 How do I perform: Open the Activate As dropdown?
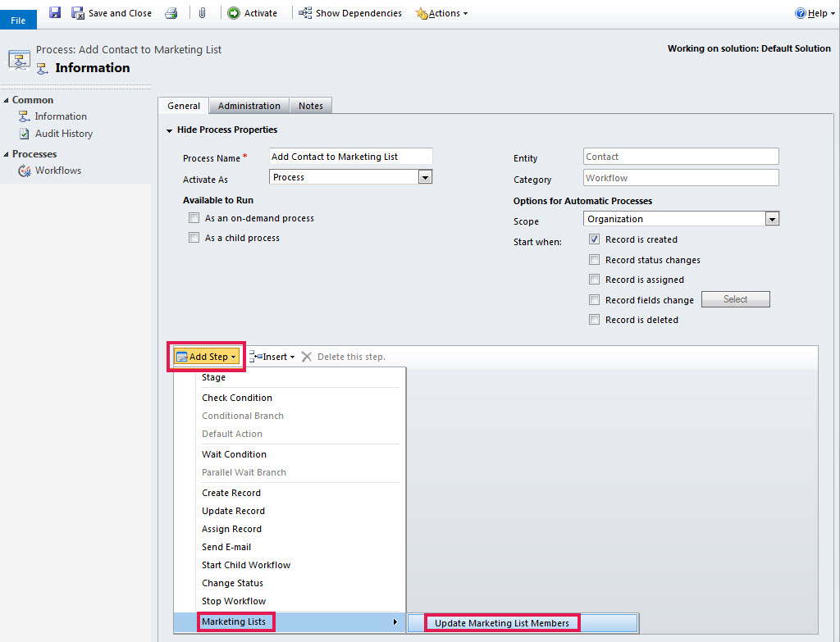click(425, 177)
